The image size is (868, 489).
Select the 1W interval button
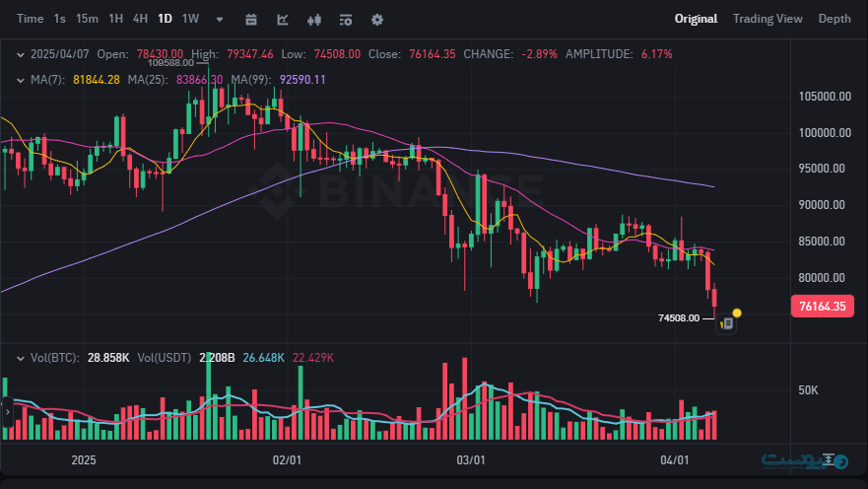[190, 19]
